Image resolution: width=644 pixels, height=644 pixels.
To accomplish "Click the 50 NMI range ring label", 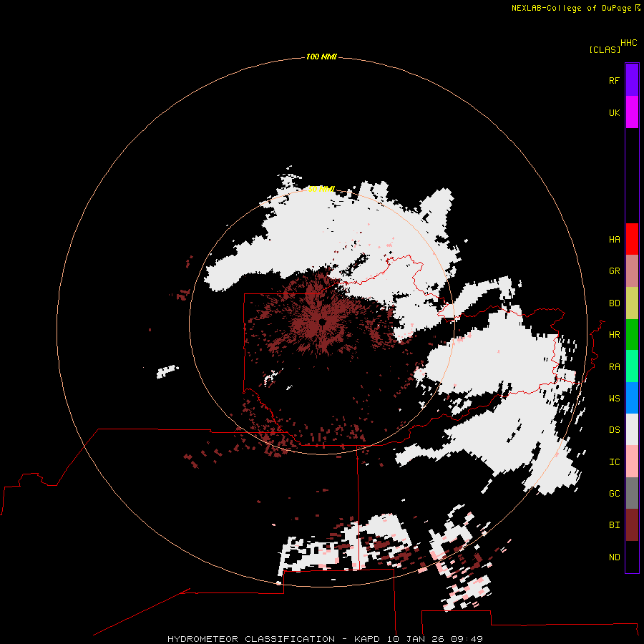I will click(x=321, y=189).
